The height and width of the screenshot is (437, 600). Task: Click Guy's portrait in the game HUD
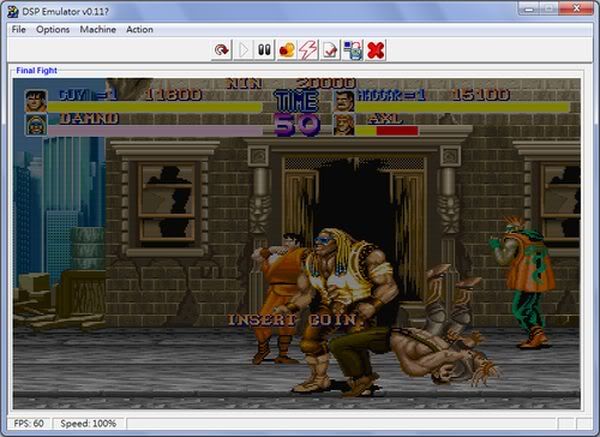point(36,101)
